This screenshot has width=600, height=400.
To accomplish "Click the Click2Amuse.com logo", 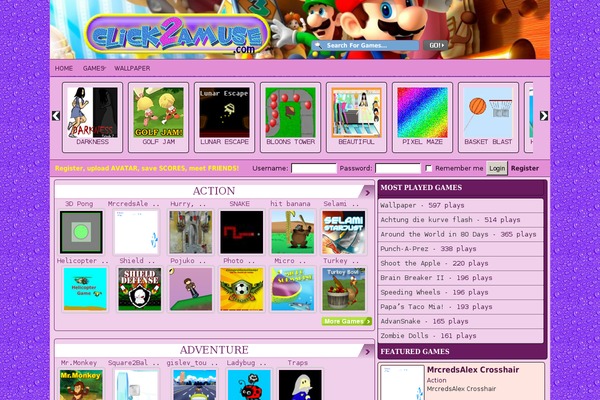I will pyautogui.click(x=177, y=35).
